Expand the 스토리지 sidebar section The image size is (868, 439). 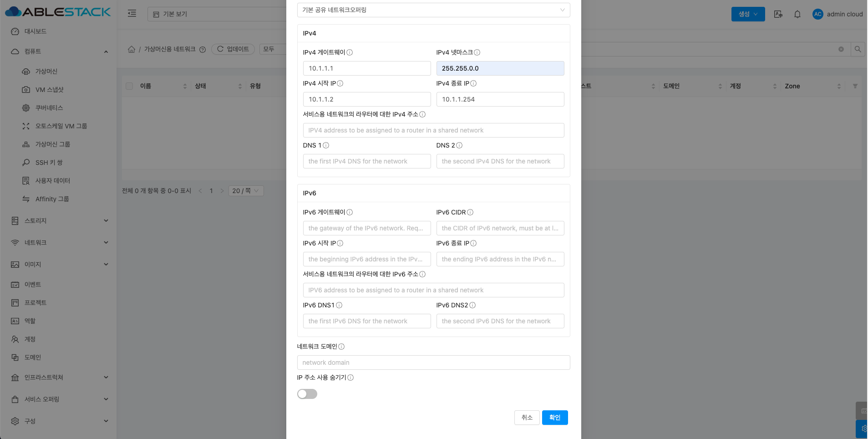click(x=59, y=221)
